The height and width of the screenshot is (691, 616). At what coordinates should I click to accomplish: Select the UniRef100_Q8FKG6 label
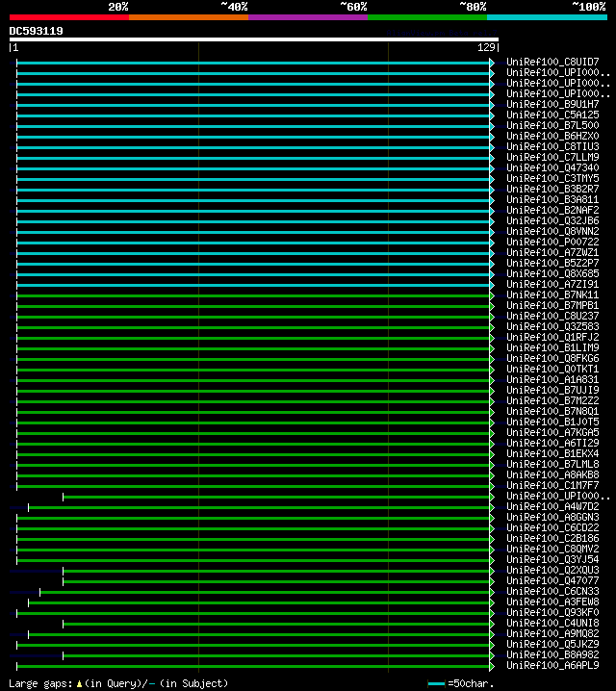[x=552, y=358]
